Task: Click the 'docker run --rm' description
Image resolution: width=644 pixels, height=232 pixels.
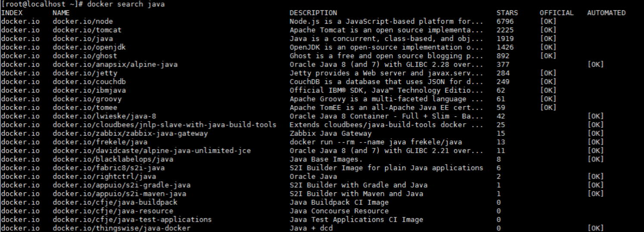Action: 376,142
